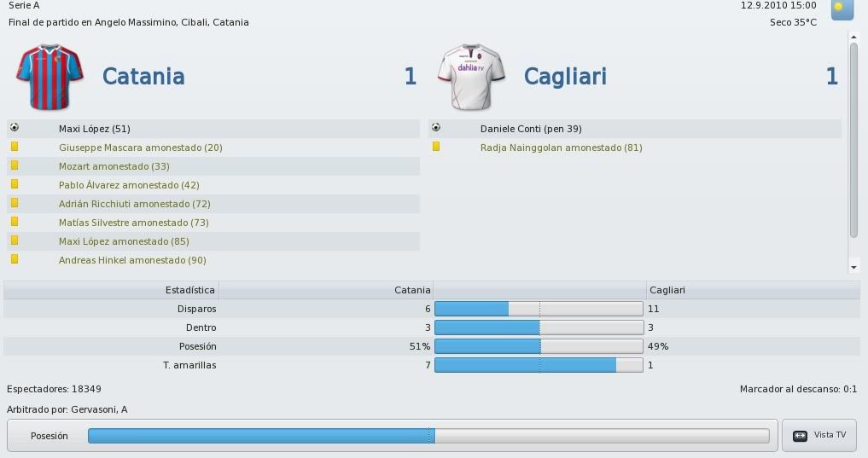Click the events list vertical scrollbar thumb
868x458 pixels.
pos(853,140)
